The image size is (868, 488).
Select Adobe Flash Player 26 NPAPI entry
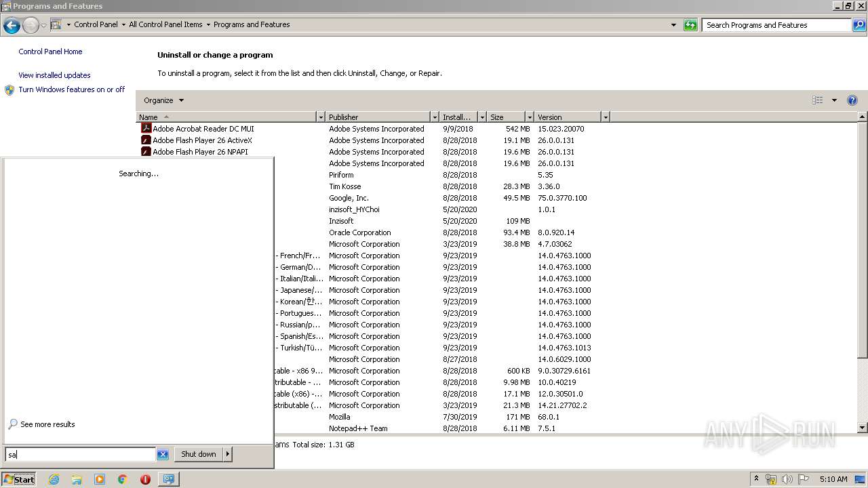pyautogui.click(x=200, y=152)
